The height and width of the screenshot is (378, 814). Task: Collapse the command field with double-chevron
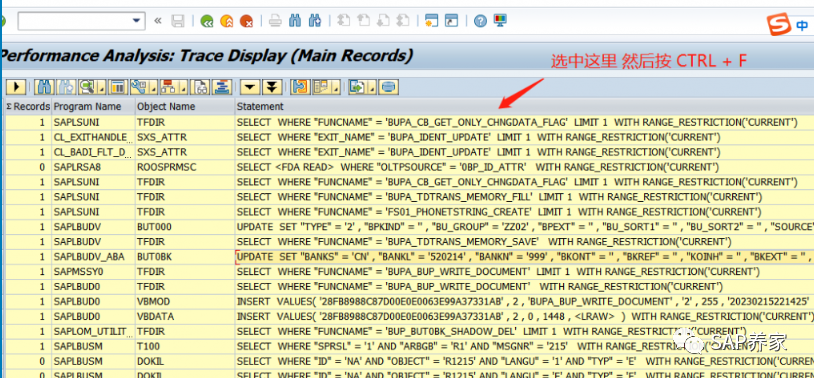(158, 21)
